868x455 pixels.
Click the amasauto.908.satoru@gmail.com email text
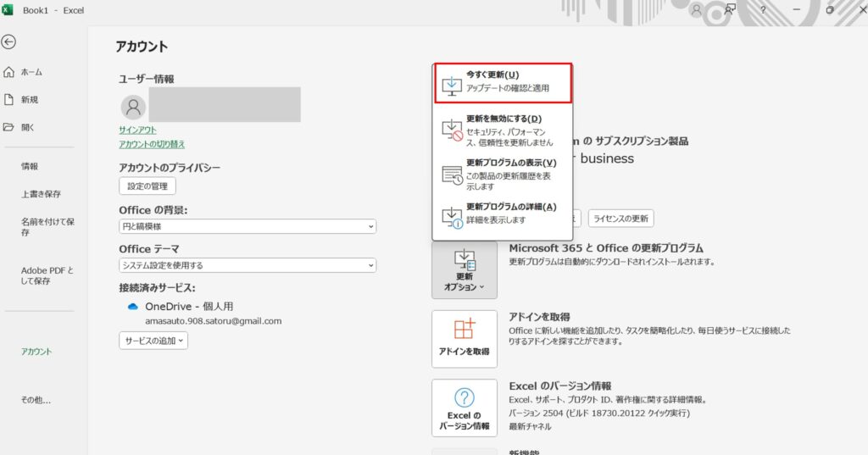tap(213, 321)
